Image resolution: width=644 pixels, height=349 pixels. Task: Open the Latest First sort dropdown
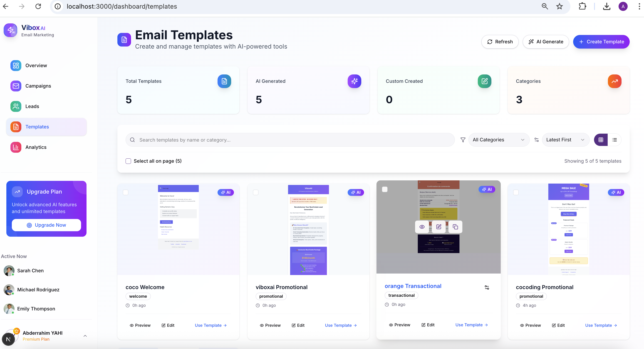[x=565, y=140]
